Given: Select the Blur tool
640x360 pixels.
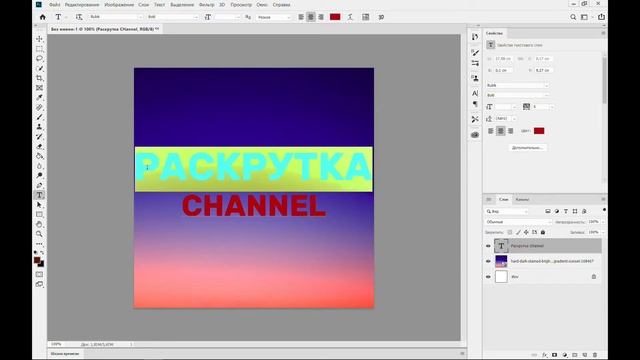Looking at the screenshot, I should point(39,166).
